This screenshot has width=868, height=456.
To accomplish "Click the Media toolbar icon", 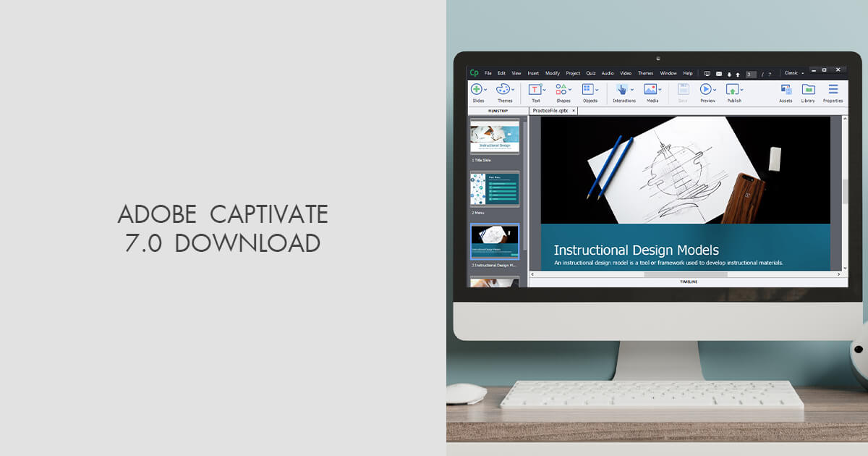I will [x=651, y=88].
